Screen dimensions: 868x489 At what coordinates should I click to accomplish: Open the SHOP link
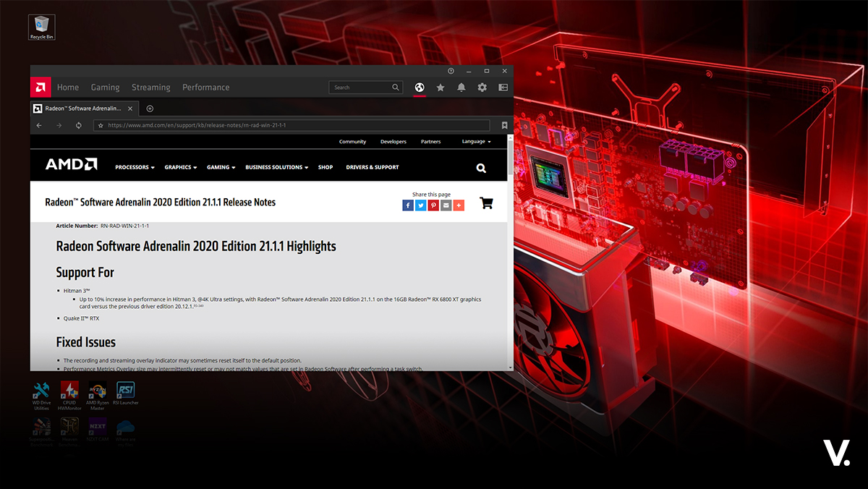(325, 167)
